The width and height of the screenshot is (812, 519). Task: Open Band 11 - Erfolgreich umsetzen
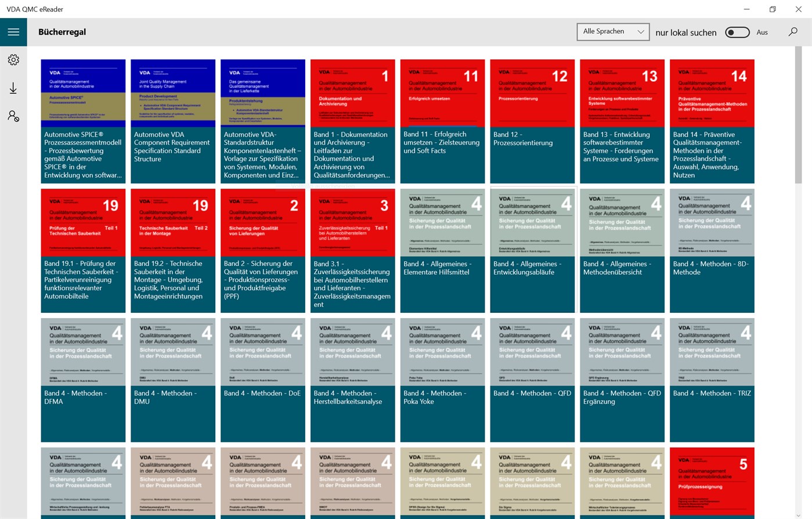click(442, 121)
